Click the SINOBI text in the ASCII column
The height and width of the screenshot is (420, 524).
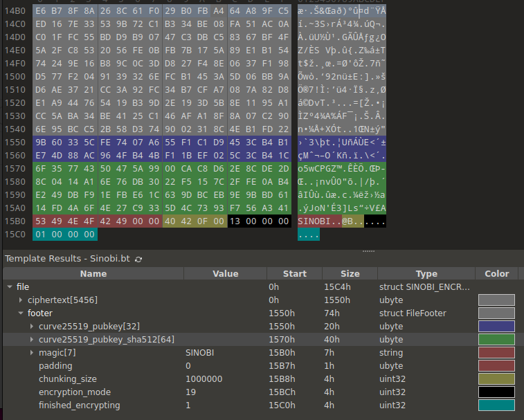314,221
